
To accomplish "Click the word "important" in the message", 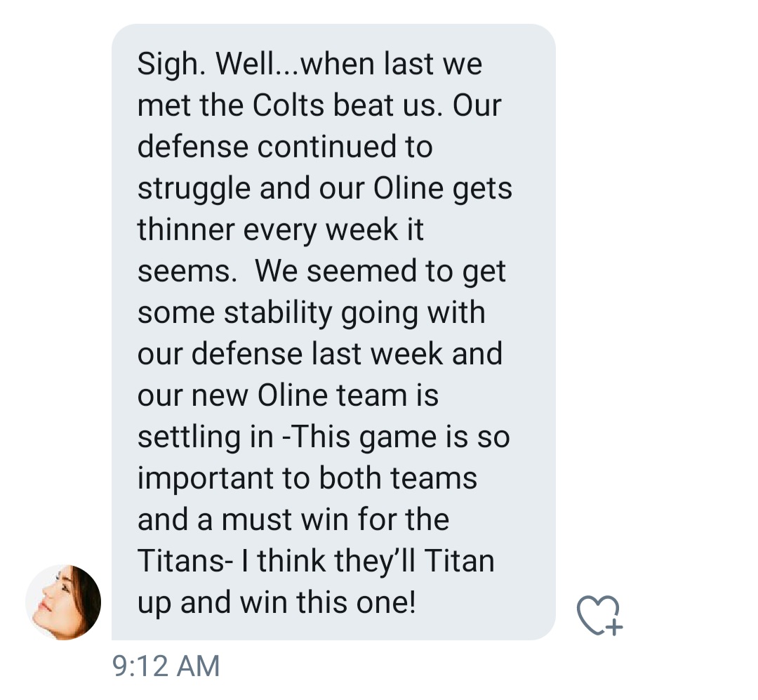I will point(206,480).
